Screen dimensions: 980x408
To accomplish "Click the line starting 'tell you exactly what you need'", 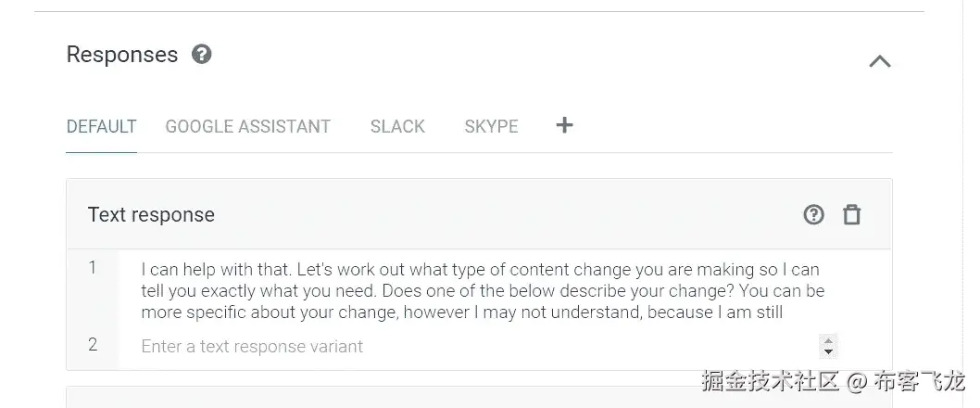I will (x=483, y=291).
